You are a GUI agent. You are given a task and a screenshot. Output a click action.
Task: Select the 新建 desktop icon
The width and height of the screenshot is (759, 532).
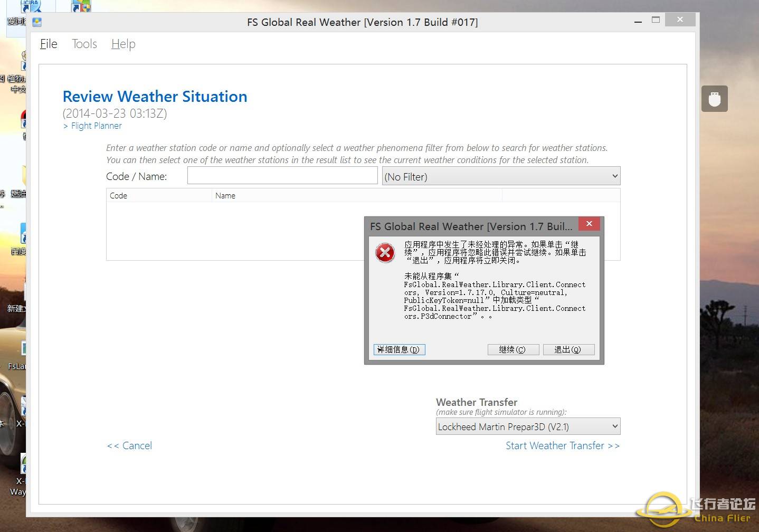[x=17, y=297]
